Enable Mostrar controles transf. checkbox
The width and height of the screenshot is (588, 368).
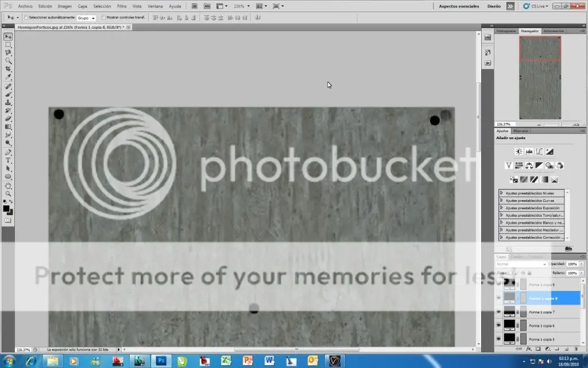coord(103,18)
